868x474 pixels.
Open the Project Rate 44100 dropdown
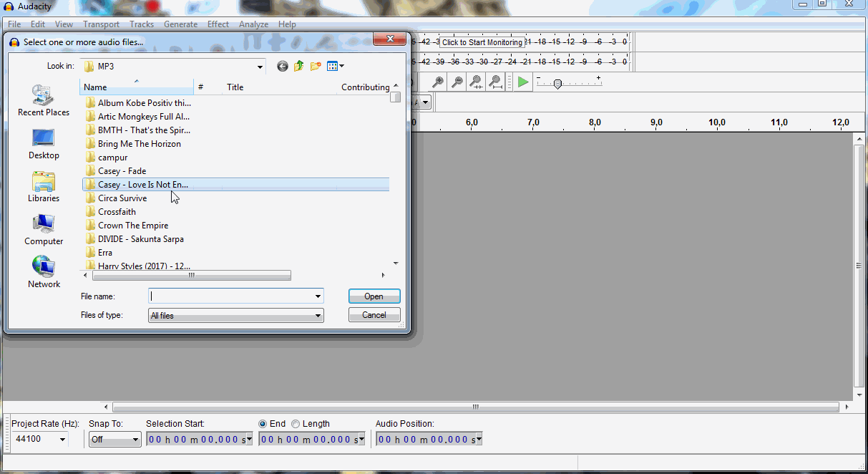coord(62,440)
